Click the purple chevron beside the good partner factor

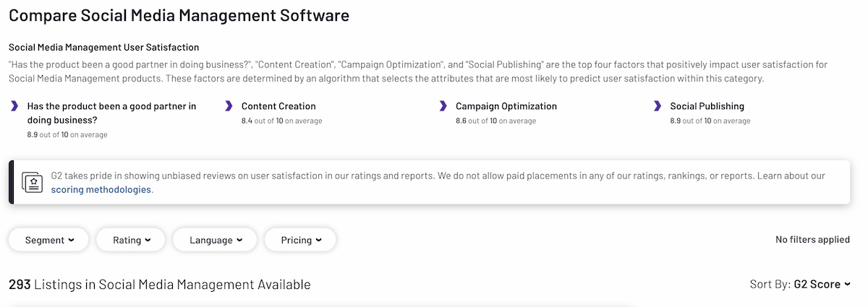[14, 106]
